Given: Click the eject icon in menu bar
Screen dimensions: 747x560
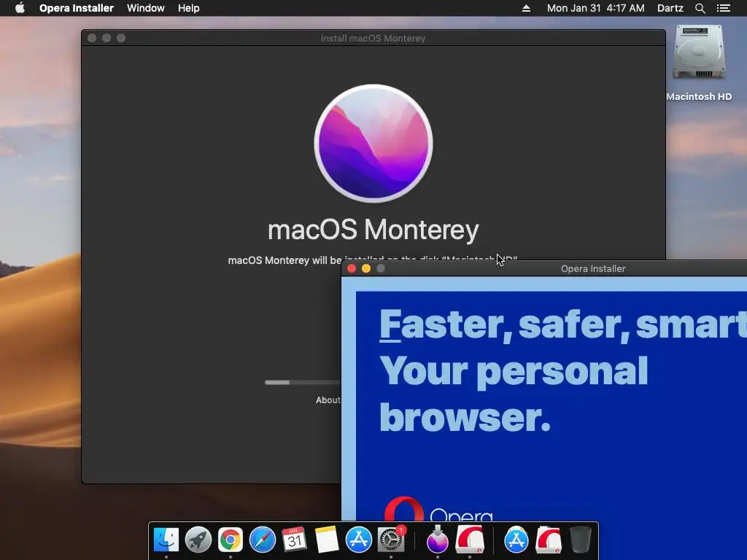Looking at the screenshot, I should pyautogui.click(x=527, y=8).
